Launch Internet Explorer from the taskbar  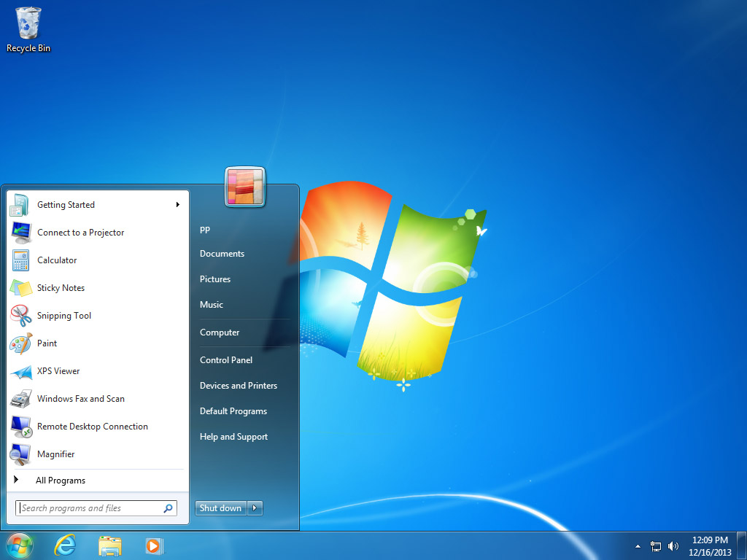[65, 545]
